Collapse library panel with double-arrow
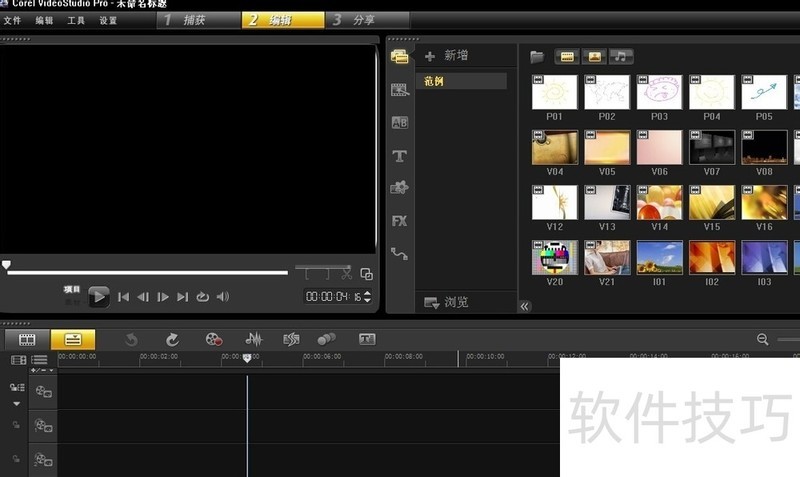Viewport: 800px width, 477px height. 525,306
